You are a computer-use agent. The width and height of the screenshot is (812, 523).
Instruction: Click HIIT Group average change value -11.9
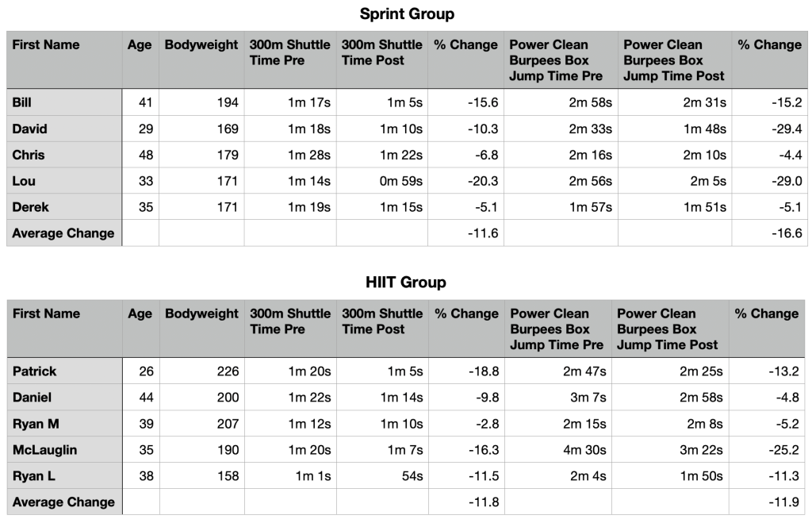[x=787, y=502]
